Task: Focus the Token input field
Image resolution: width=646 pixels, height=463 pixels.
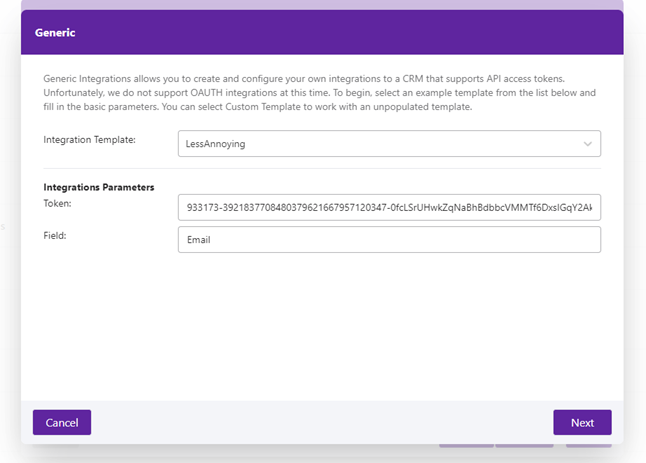Action: [389, 207]
